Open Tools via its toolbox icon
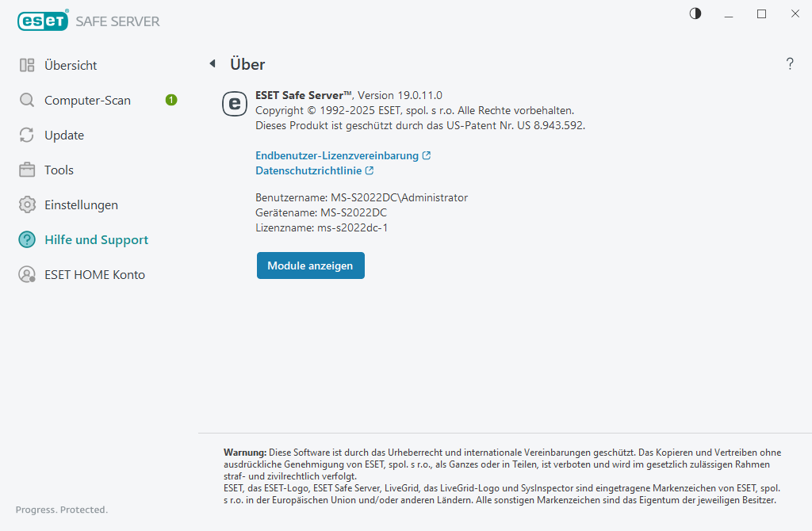This screenshot has height=531, width=812. coord(26,170)
